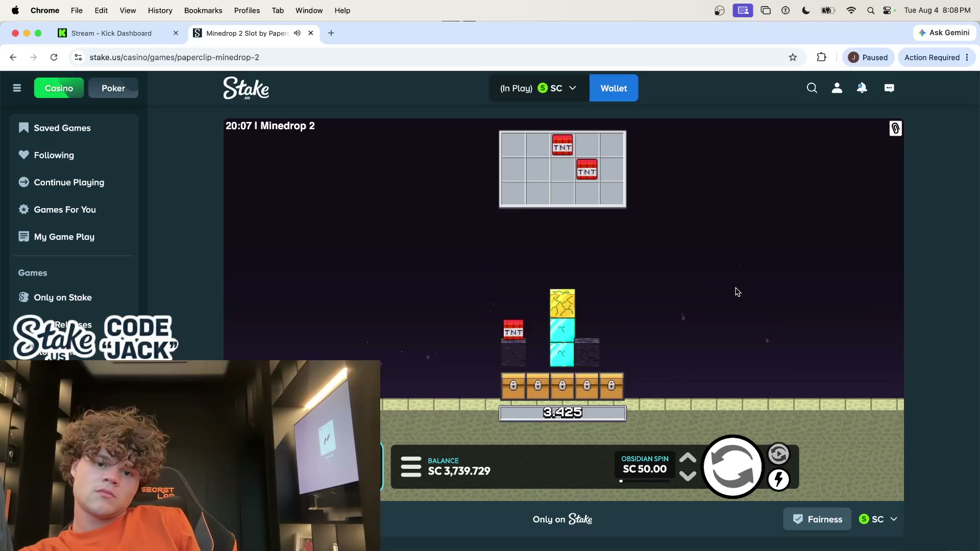Image resolution: width=980 pixels, height=551 pixels.
Task: Open the Wi-Fi status menu
Action: [x=851, y=10]
